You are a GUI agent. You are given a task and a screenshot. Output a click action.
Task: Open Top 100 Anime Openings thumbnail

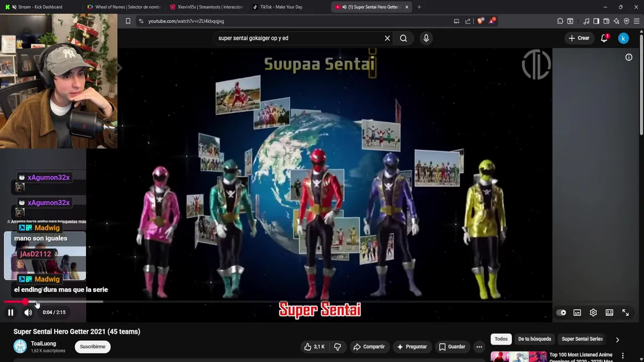pos(519,356)
